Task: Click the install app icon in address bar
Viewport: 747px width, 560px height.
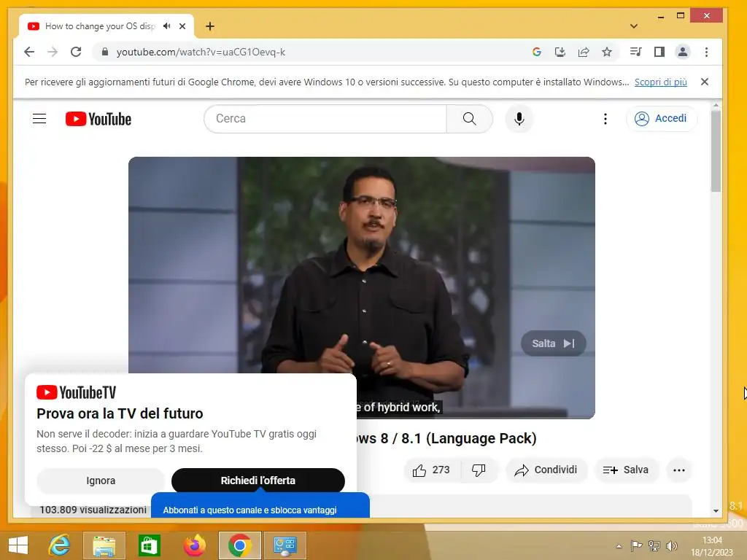Action: [x=560, y=52]
